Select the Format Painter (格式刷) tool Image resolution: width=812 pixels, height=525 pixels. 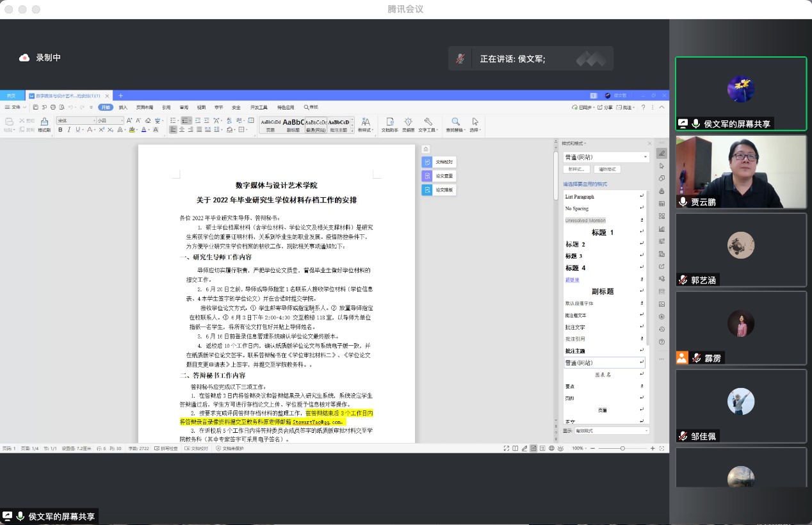coord(44,124)
